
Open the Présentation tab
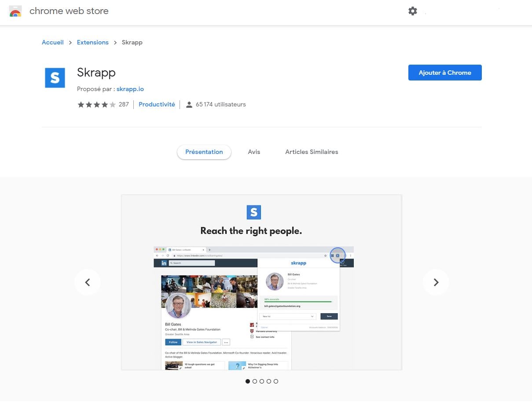click(204, 152)
